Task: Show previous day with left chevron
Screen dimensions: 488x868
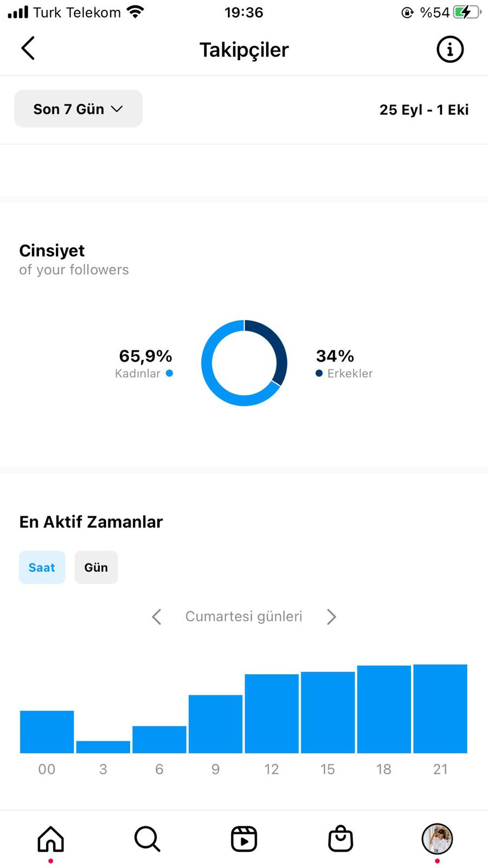Action: tap(157, 617)
